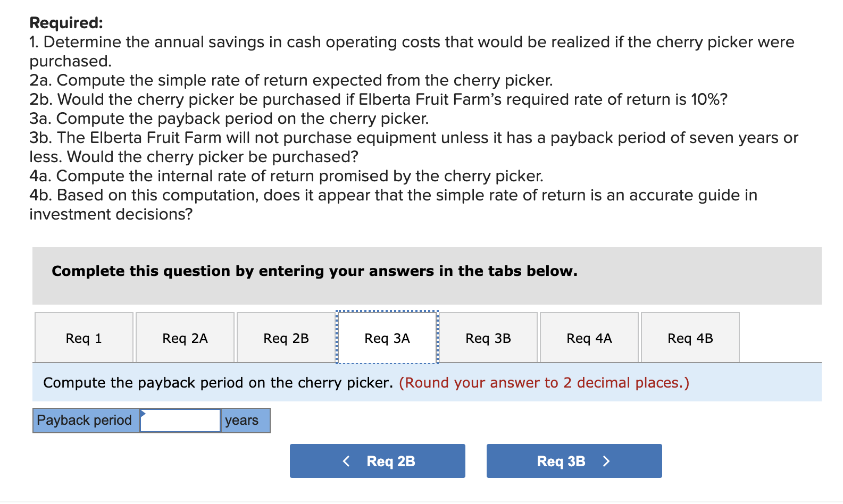Click the right chevron on Req 3B button
843x504 pixels.
(x=606, y=461)
